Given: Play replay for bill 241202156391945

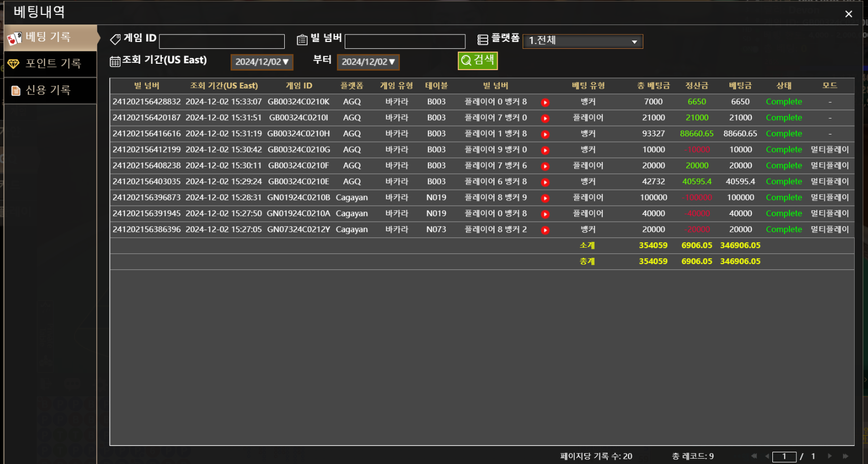Looking at the screenshot, I should click(545, 214).
